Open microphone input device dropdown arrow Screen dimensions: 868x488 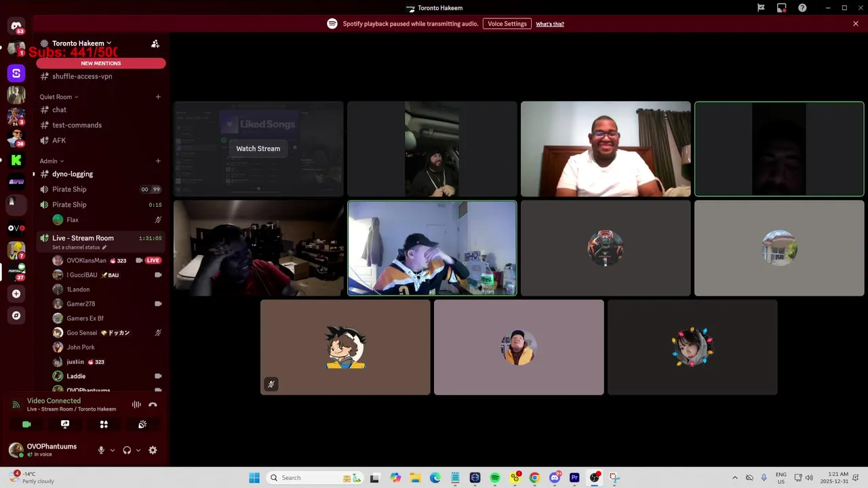pos(113,450)
